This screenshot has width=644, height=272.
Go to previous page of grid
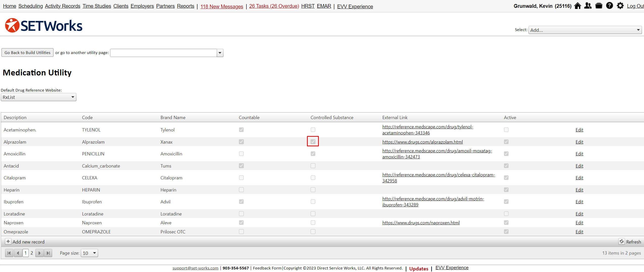click(18, 253)
